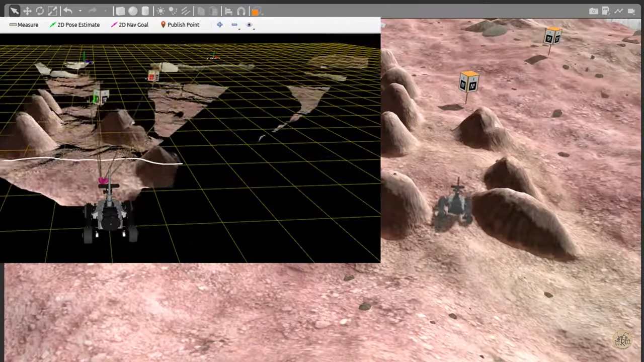Screen dimensions: 644x362
Task: Open the redo history dropdown arrow
Action: [x=105, y=11]
